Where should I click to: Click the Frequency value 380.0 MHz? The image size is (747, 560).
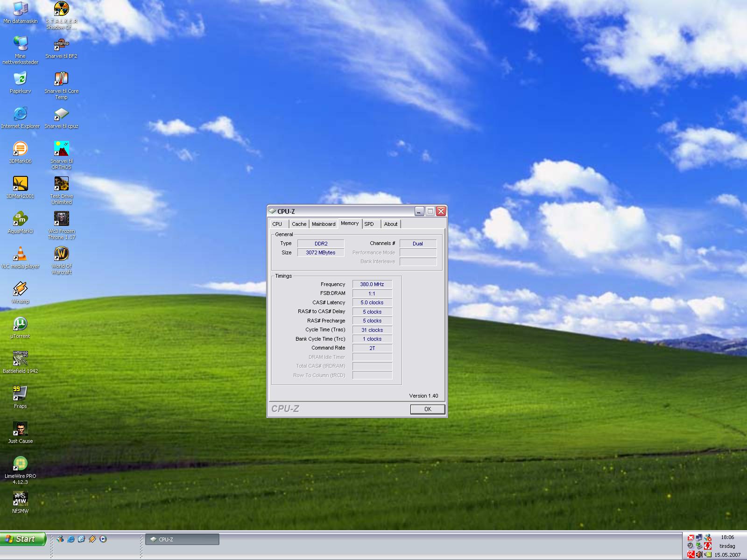pyautogui.click(x=372, y=284)
